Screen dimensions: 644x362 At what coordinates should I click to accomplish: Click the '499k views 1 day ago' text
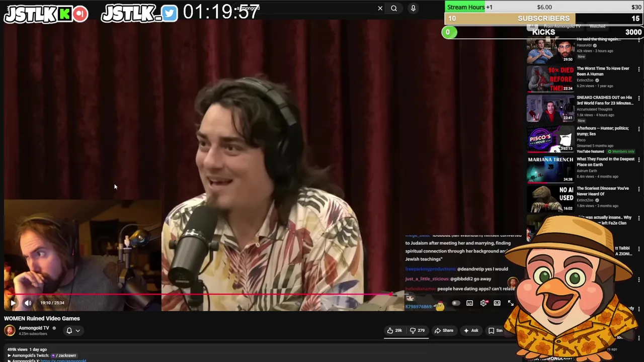(27, 349)
